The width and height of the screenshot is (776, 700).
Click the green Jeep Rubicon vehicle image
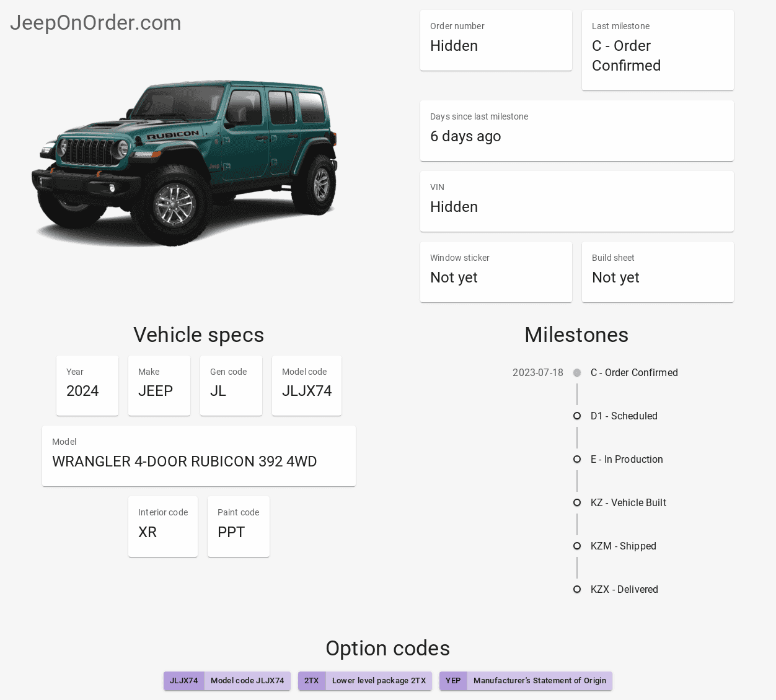[x=185, y=162]
